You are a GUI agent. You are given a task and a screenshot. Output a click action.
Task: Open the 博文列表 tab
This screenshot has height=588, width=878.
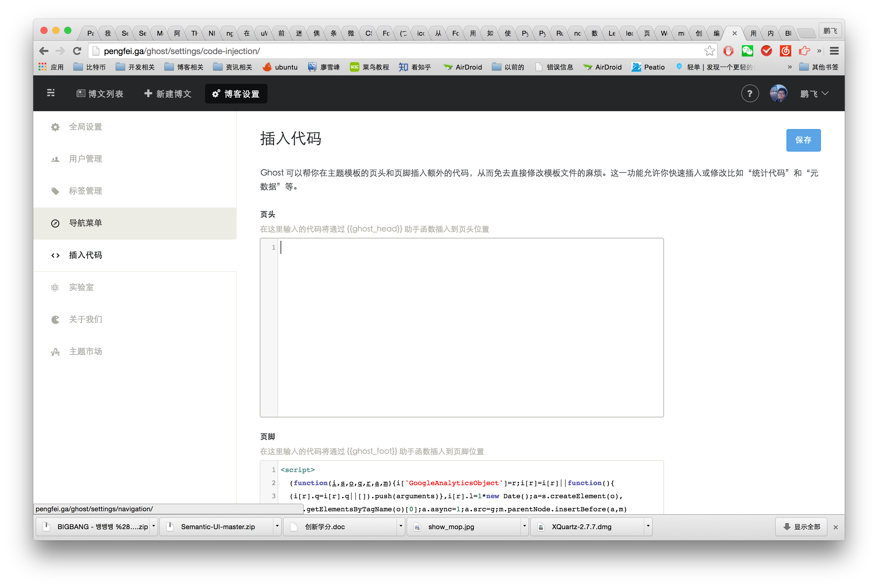coord(100,94)
